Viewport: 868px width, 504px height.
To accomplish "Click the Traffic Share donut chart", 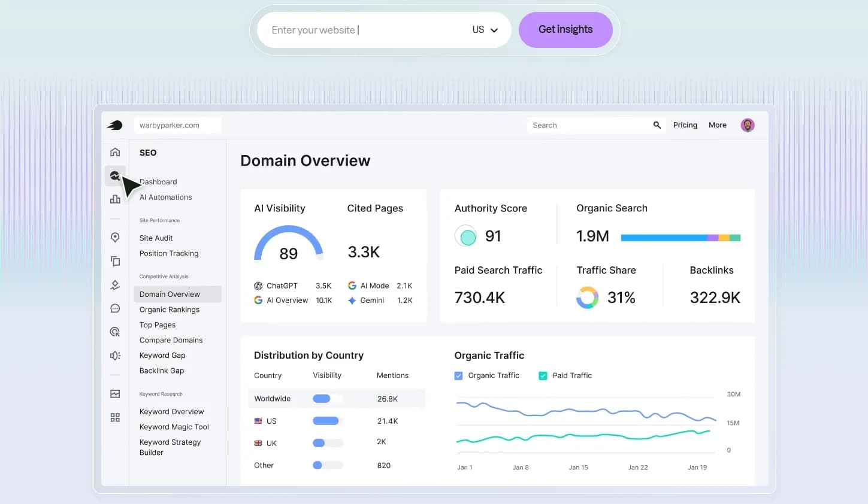I will pyautogui.click(x=588, y=297).
